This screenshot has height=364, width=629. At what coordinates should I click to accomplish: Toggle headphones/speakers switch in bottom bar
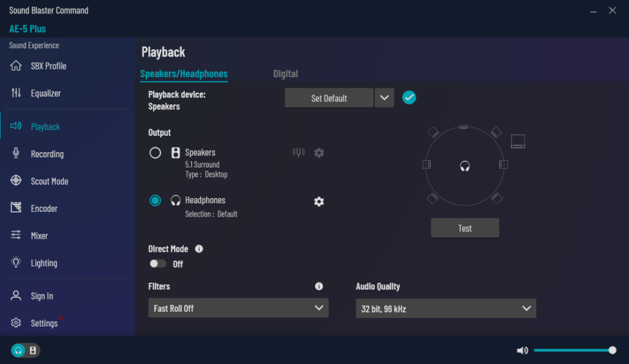click(x=26, y=350)
